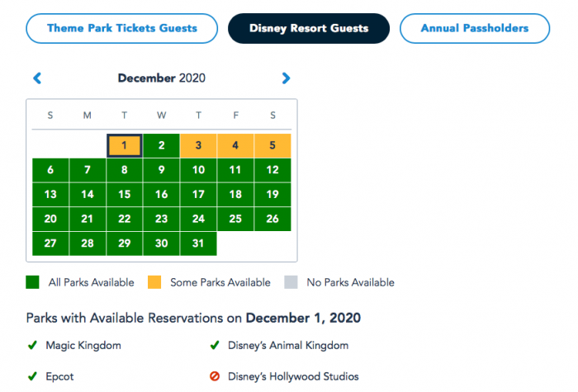Go to previous month with left chevron
Screen dimensions: 578x392
(x=37, y=78)
